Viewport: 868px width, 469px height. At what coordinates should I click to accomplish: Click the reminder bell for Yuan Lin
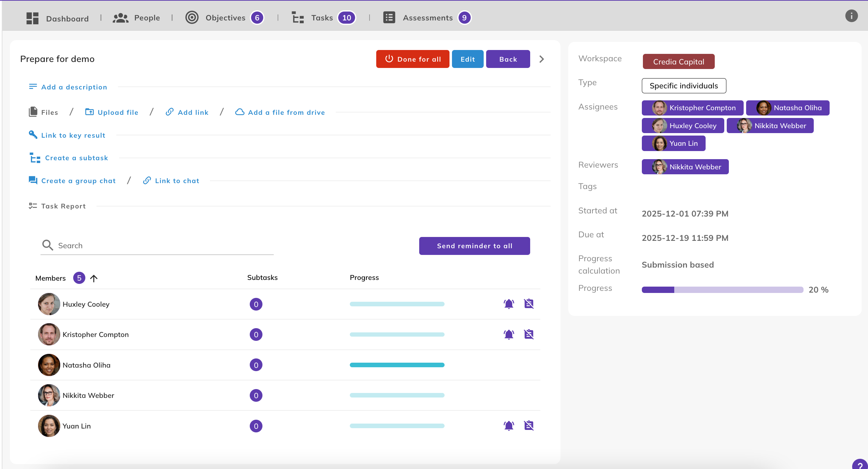(509, 426)
